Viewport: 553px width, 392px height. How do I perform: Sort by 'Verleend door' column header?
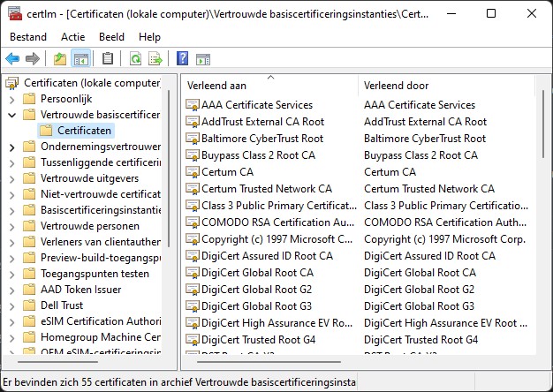pos(442,86)
